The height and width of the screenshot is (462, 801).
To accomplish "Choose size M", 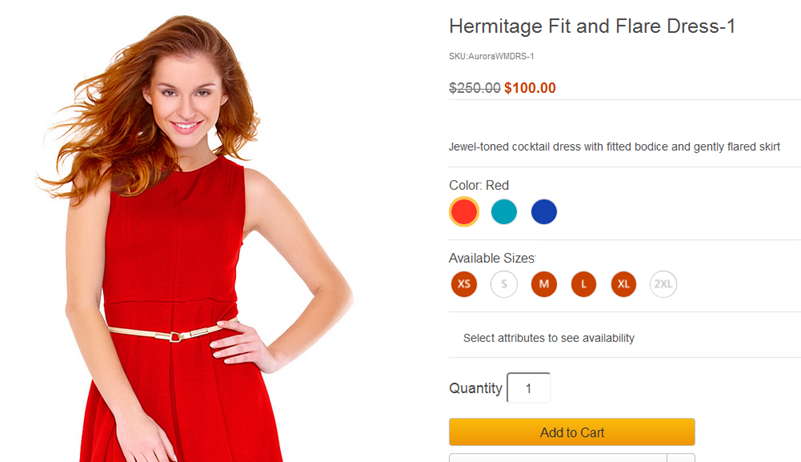I will (544, 284).
